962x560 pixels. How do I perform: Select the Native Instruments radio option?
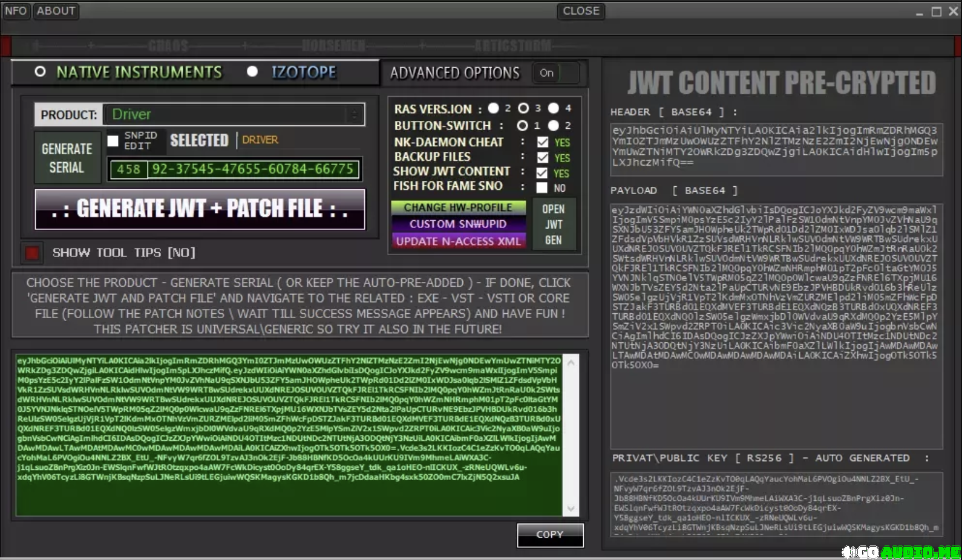pos(40,72)
